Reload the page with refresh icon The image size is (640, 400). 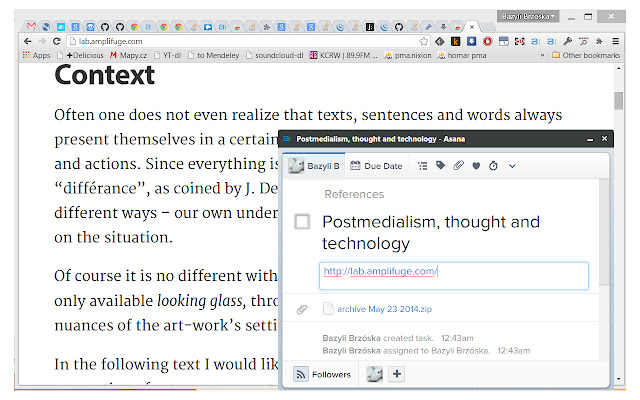pyautogui.click(x=58, y=41)
